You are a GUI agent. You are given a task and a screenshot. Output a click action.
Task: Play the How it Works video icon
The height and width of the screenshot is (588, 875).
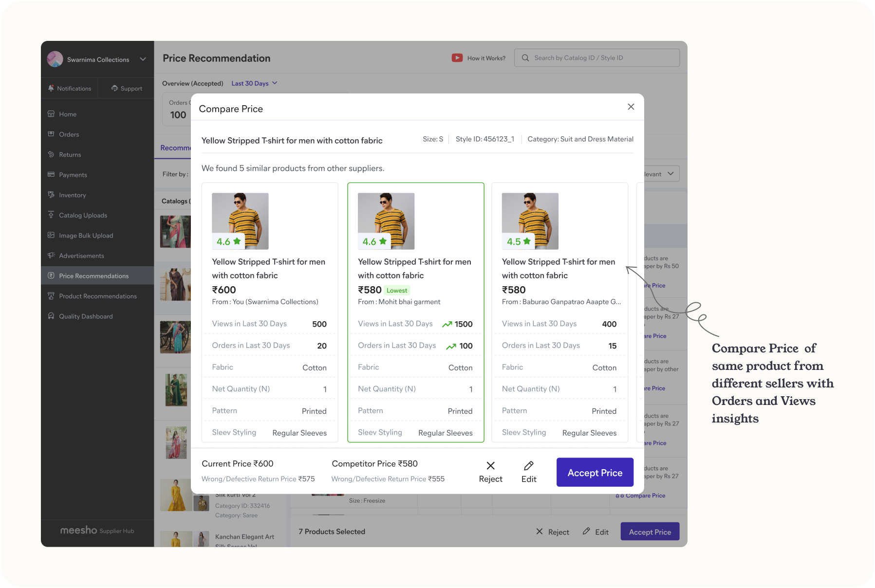point(457,58)
